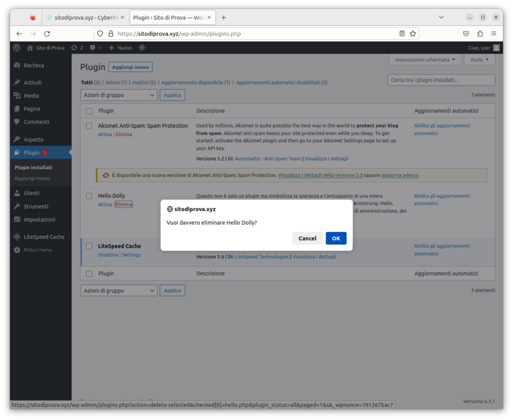Check the Akismet Anti-Spam plugin checkbox
Viewport: 513px width, 420px height.
tap(89, 126)
